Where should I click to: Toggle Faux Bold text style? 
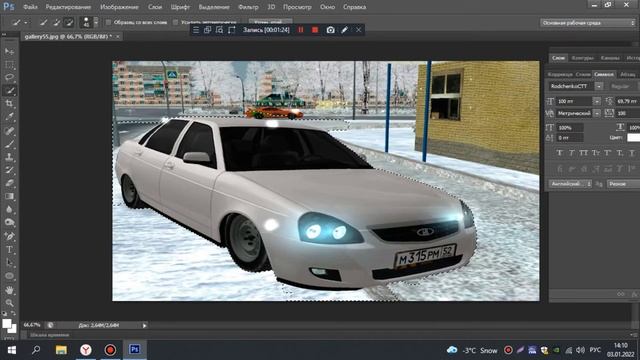(560, 153)
